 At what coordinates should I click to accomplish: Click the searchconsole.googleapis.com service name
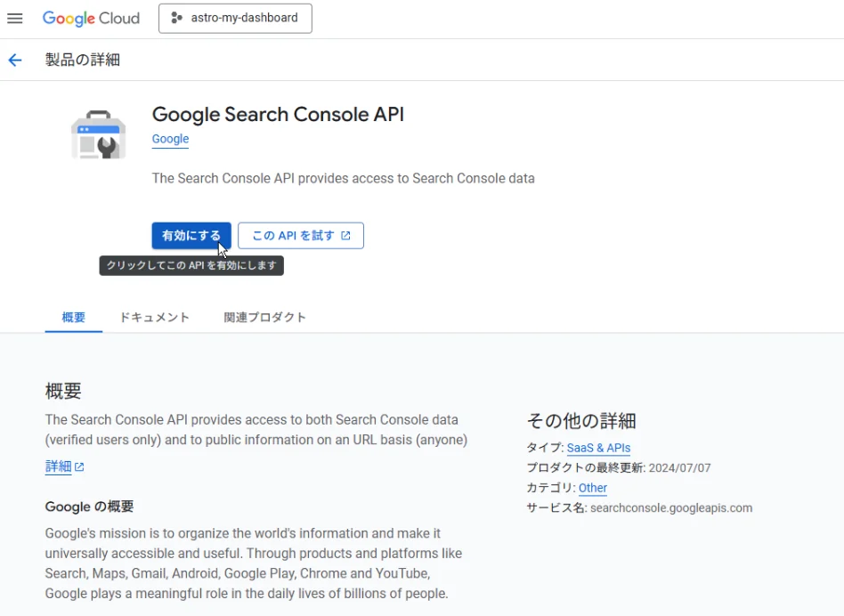coord(670,508)
